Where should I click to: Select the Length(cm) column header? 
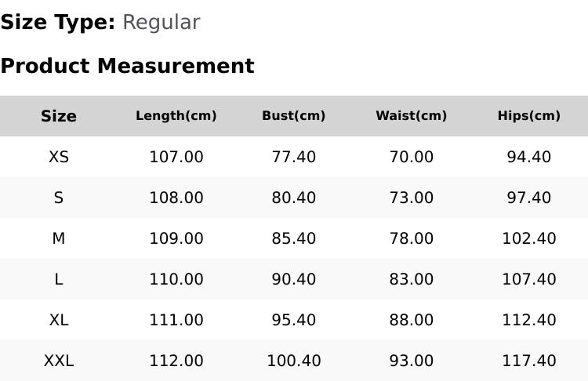[176, 116]
